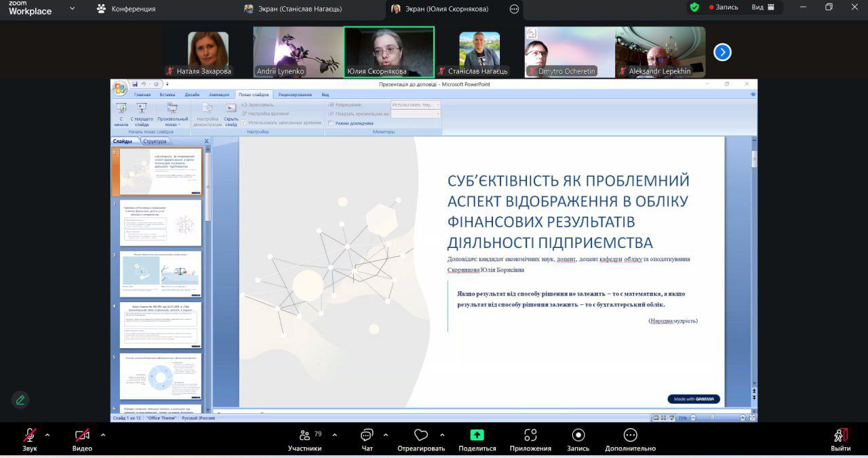Expand video options arrow next to Видео
Viewport: 868px width, 458px height.
point(103,435)
